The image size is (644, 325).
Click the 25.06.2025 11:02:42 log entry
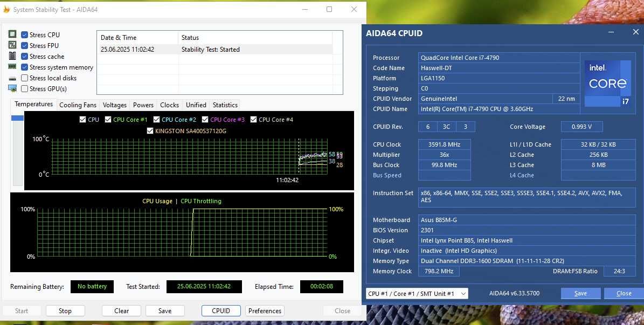tap(127, 49)
